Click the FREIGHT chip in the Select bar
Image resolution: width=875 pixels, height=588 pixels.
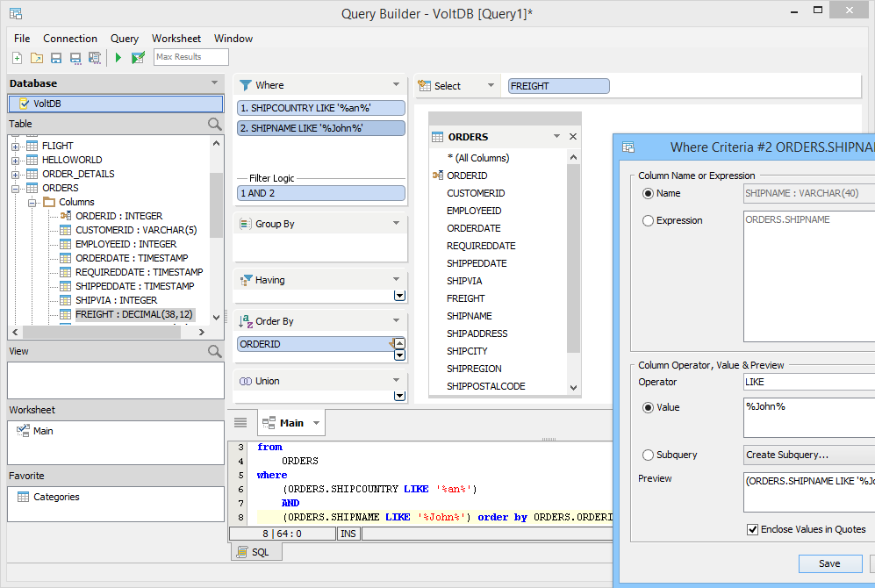[x=558, y=86]
